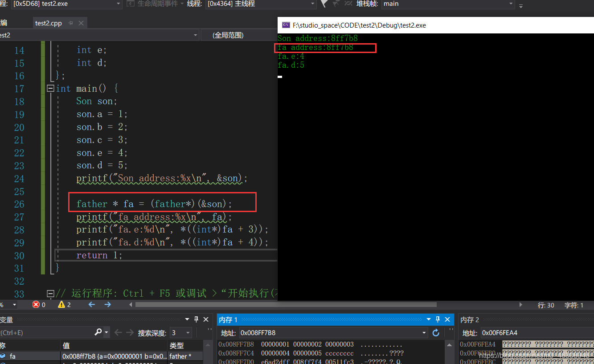Click the 类型 column header
Viewport: 594px width, 364px height.
coord(185,345)
